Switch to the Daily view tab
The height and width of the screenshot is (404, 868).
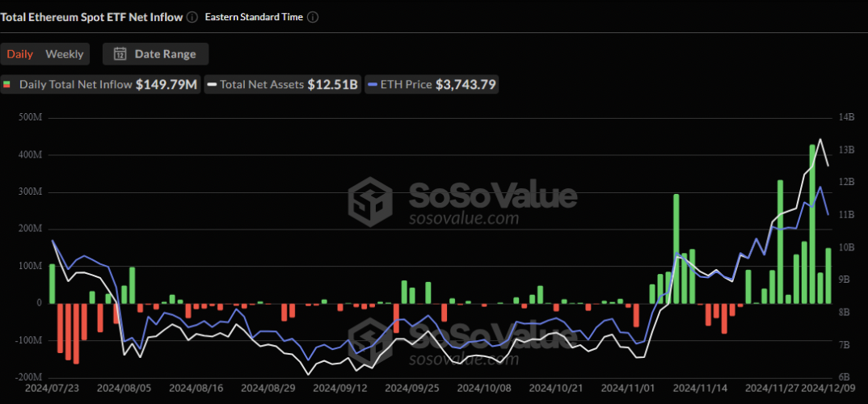click(x=20, y=54)
